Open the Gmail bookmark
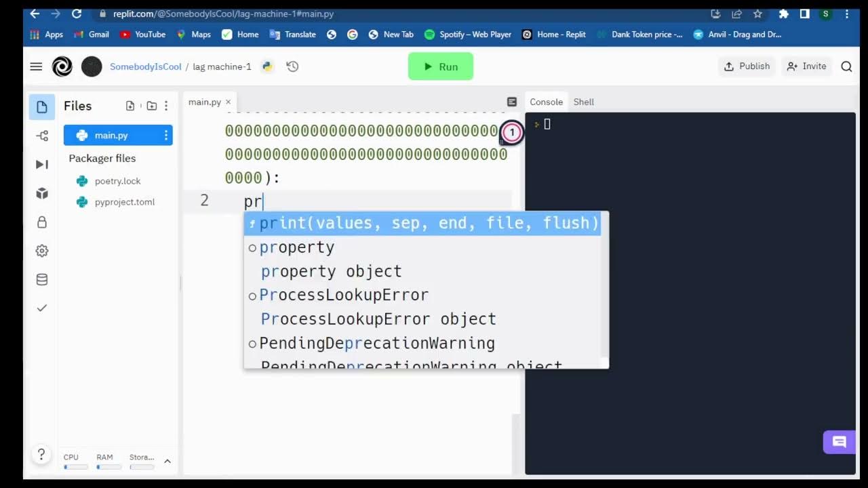This screenshot has height=488, width=868. coord(92,35)
